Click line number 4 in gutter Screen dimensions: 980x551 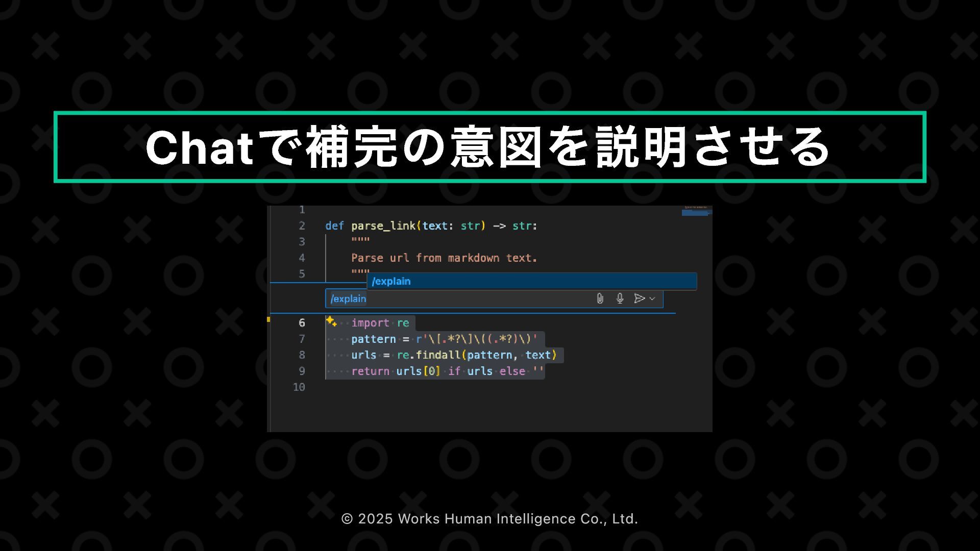click(x=302, y=258)
